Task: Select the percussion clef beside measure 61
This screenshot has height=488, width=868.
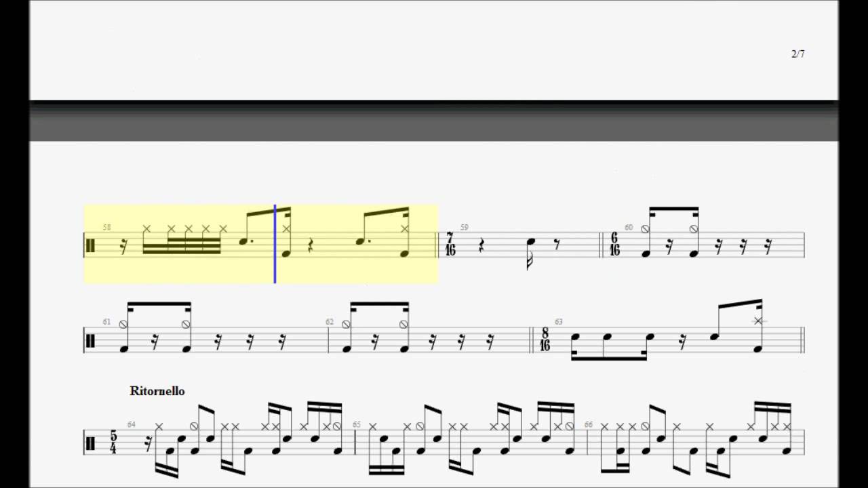Action: pyautogui.click(x=90, y=340)
